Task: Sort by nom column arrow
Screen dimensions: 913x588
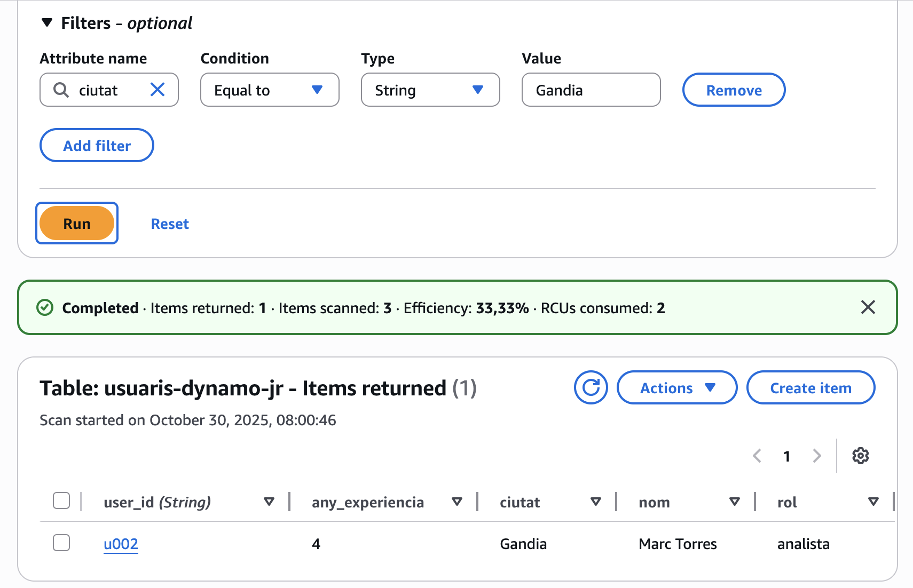Action: (735, 502)
